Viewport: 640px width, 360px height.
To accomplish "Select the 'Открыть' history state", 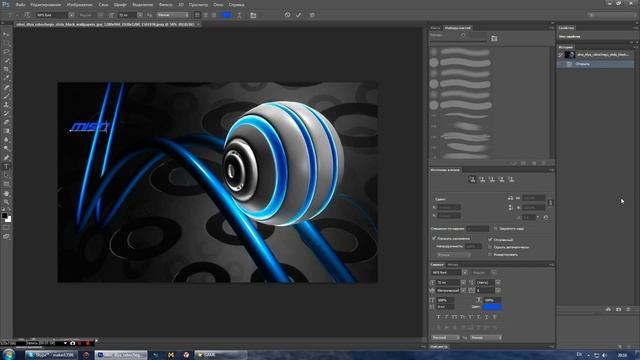I will coord(596,64).
